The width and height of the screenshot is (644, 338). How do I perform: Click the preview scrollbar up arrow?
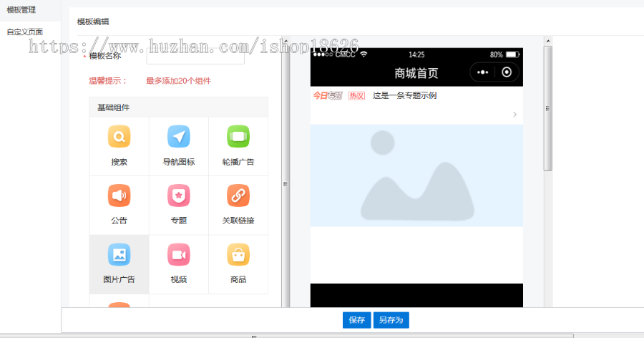548,41
